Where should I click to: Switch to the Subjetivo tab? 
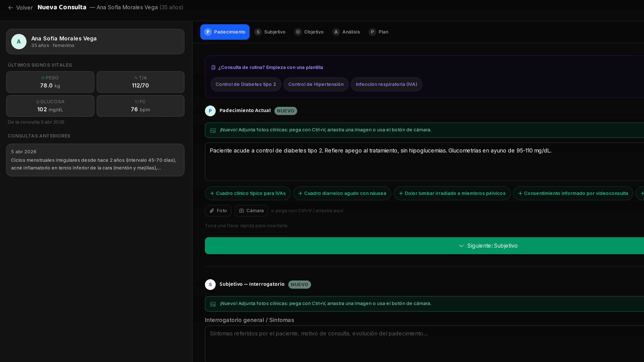tap(270, 32)
